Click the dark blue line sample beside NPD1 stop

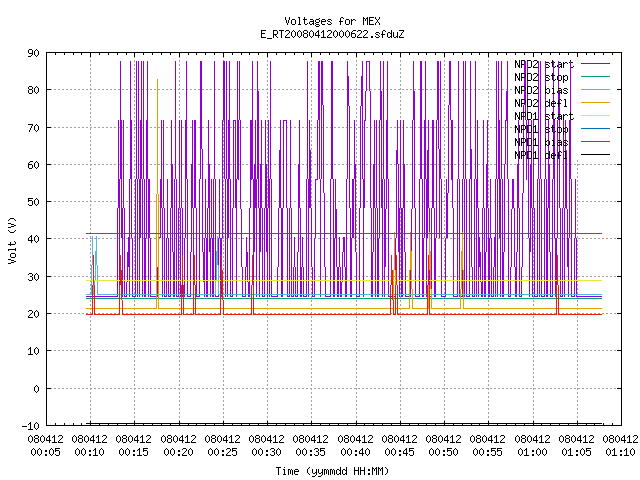point(596,129)
